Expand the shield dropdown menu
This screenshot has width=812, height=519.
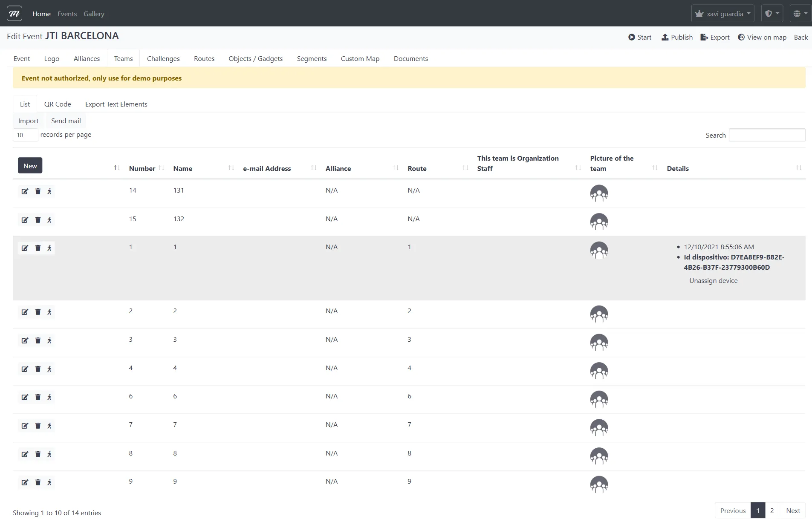tap(772, 14)
